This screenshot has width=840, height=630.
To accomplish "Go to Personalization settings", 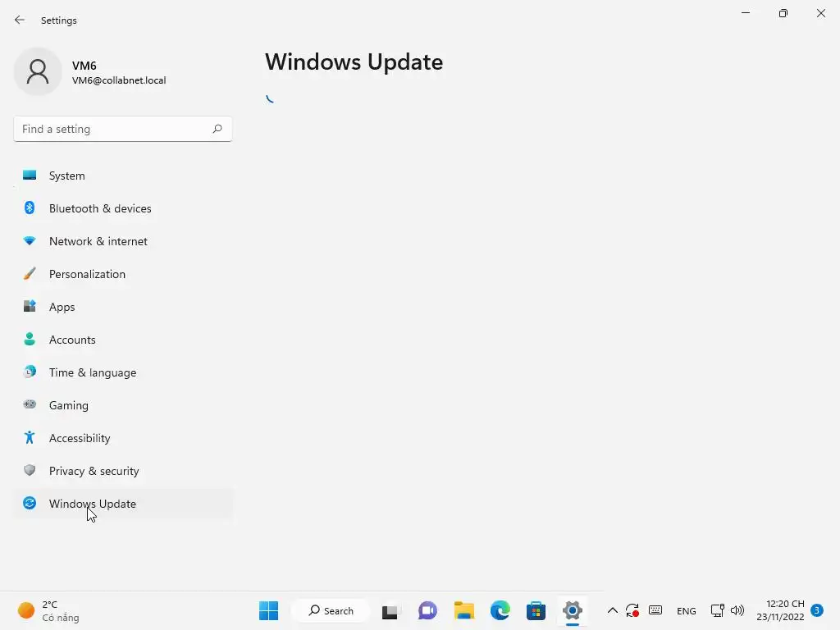I will tap(123, 274).
